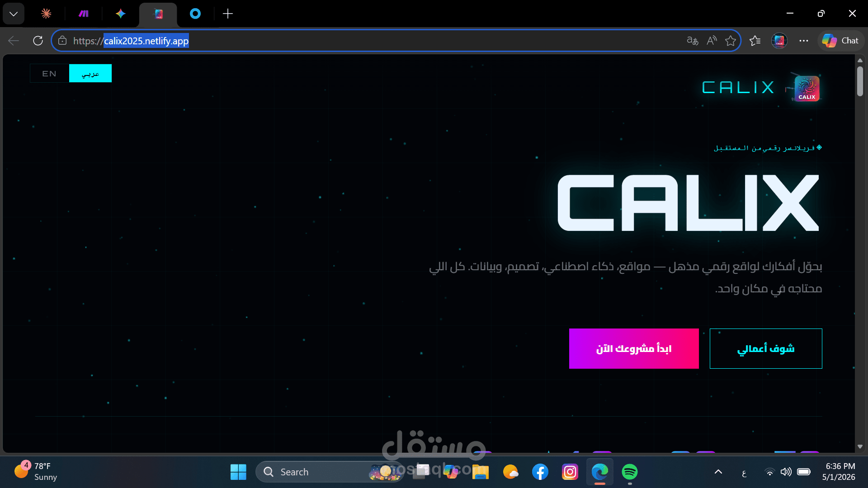Show hidden system tray icons
The height and width of the screenshot is (488, 868).
(x=718, y=472)
